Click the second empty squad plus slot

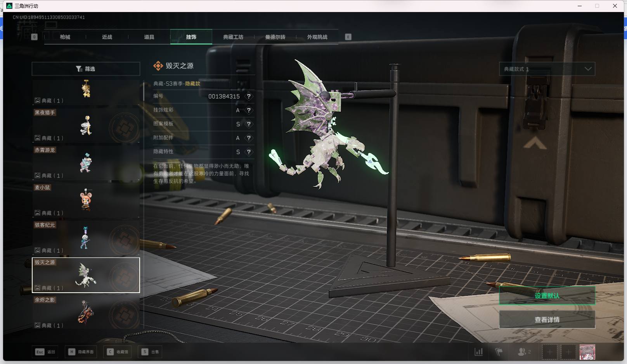click(x=568, y=352)
